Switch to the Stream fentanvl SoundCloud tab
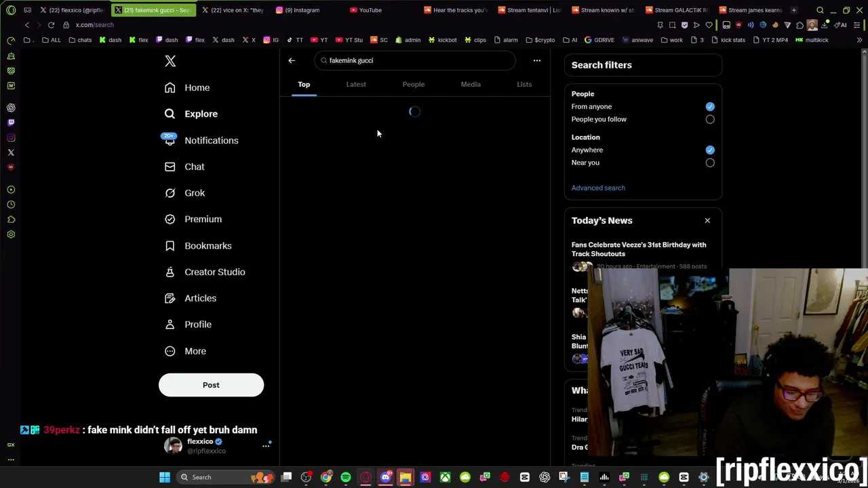 pyautogui.click(x=529, y=10)
